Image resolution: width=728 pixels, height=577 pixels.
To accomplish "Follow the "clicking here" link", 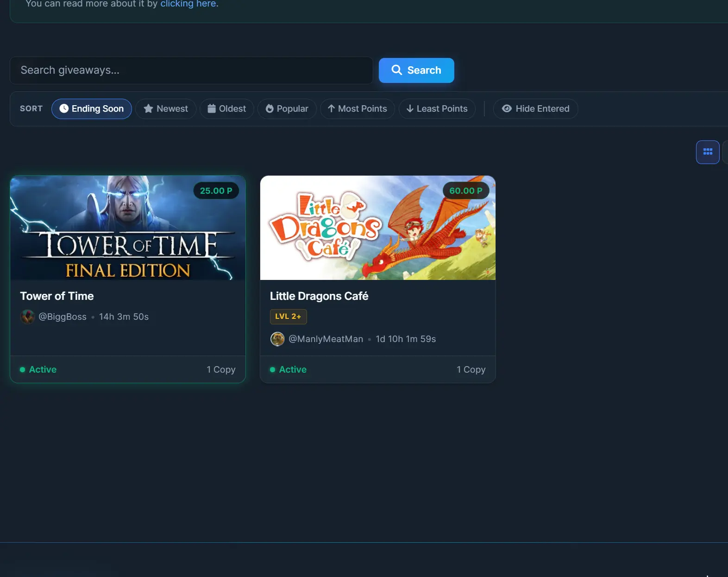I will (188, 4).
